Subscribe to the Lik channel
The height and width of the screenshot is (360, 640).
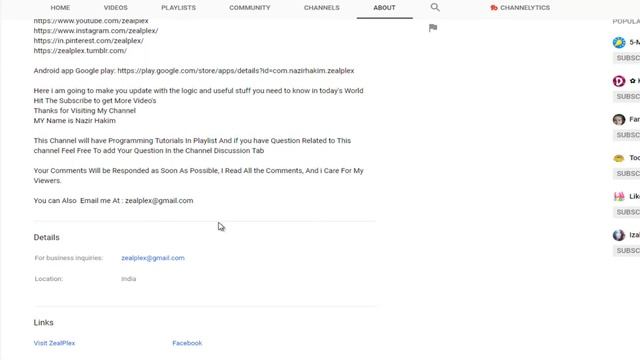pos(627,212)
